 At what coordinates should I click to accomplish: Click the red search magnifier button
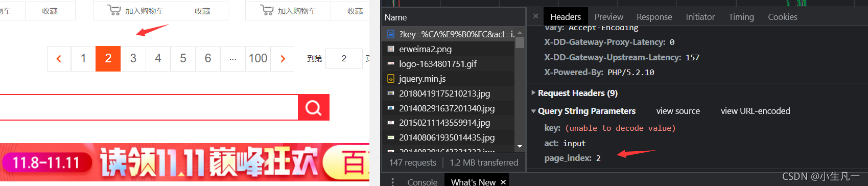pyautogui.click(x=313, y=107)
